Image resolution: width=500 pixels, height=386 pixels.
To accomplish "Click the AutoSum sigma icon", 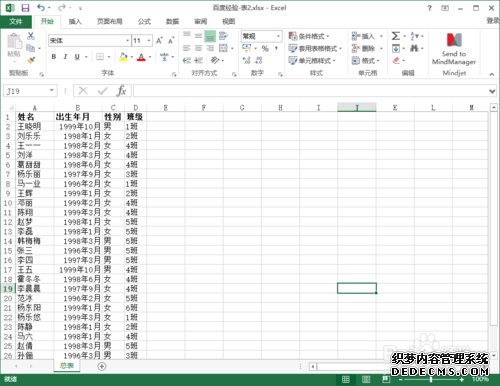I will (396, 36).
